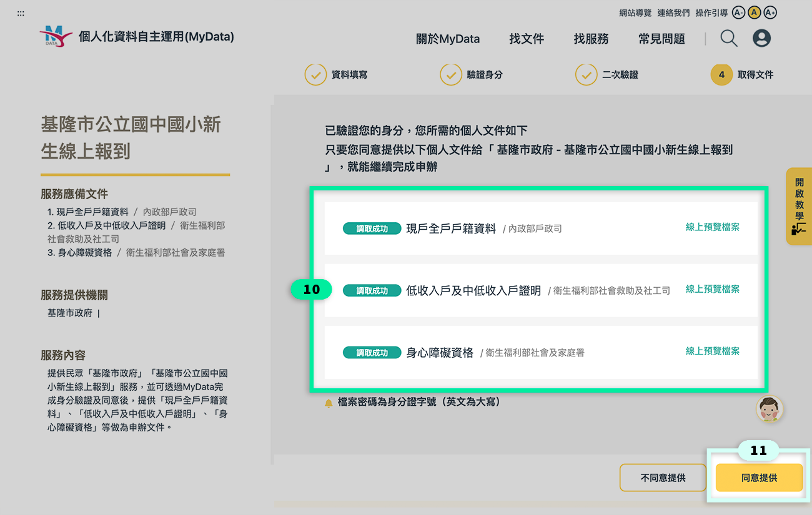Click 內政部戶政司 agency text in first card
Image resolution: width=812 pixels, height=515 pixels.
[535, 229]
